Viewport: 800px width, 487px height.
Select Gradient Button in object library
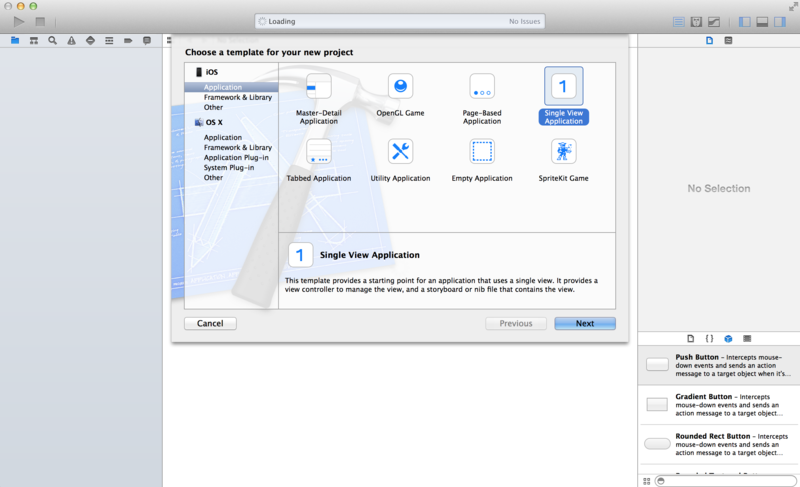tap(719, 405)
